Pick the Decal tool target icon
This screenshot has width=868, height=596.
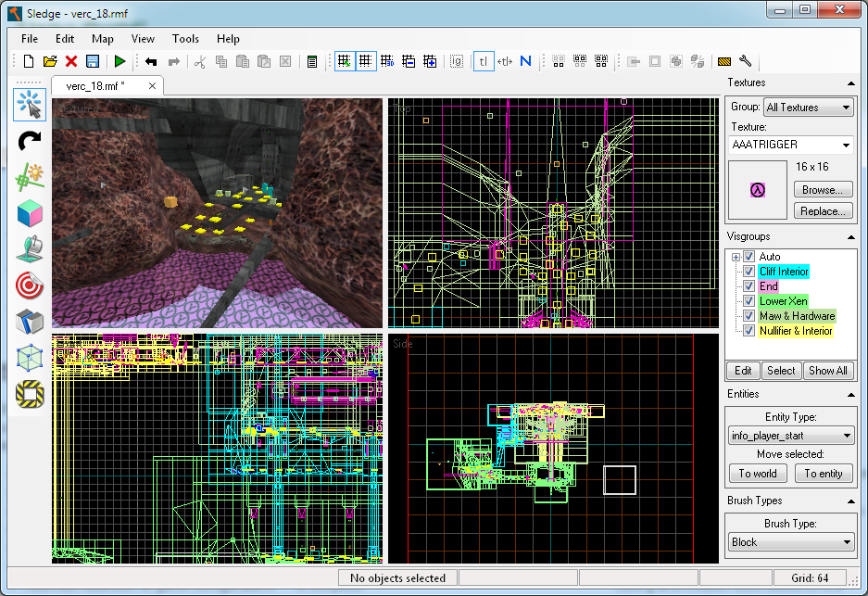(31, 285)
